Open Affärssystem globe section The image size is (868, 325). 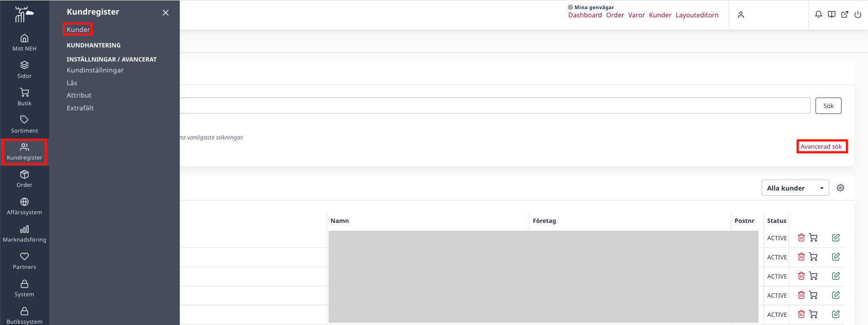pos(25,206)
